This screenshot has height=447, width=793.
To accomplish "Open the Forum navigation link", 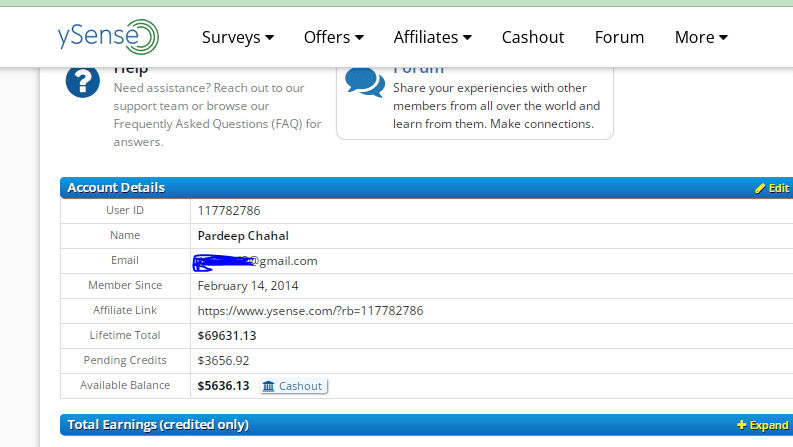I will coord(619,37).
